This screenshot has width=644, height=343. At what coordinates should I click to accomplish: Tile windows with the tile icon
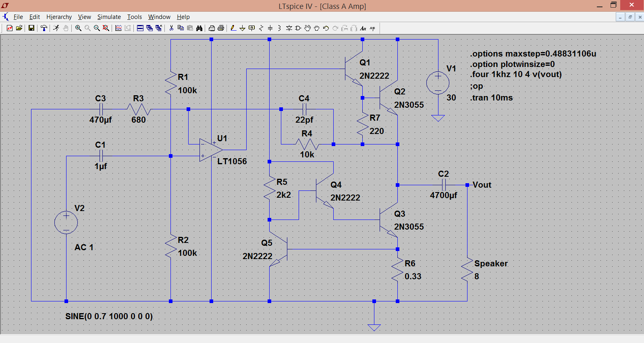point(140,28)
